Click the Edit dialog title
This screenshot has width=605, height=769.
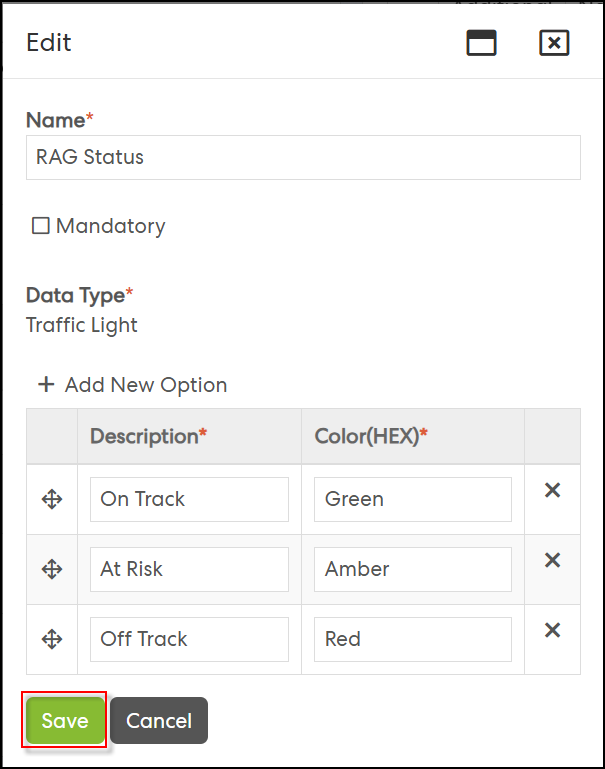(49, 42)
